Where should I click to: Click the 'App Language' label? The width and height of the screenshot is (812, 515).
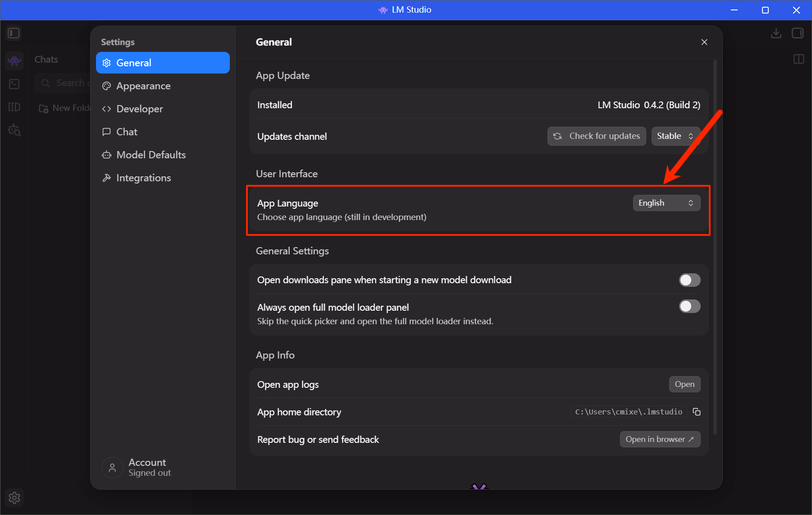pos(287,203)
